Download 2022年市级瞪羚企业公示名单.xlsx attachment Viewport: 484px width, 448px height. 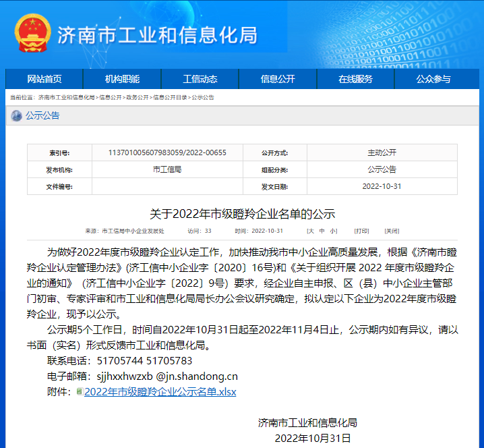[x=160, y=392]
